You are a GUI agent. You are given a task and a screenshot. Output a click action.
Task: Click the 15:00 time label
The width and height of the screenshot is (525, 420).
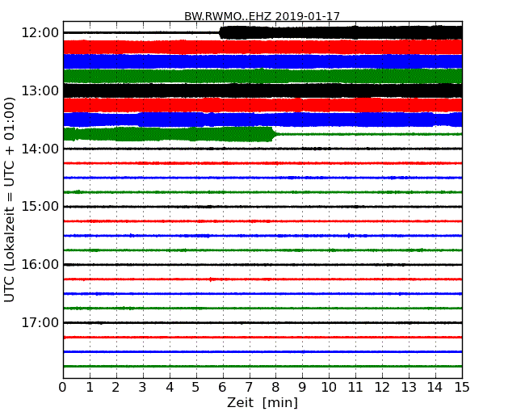point(40,207)
